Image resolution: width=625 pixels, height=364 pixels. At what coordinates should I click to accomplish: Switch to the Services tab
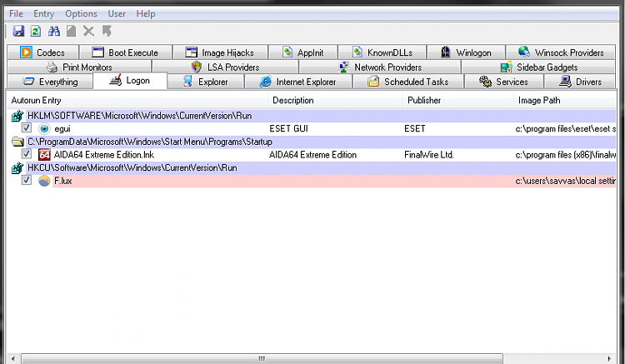(504, 82)
